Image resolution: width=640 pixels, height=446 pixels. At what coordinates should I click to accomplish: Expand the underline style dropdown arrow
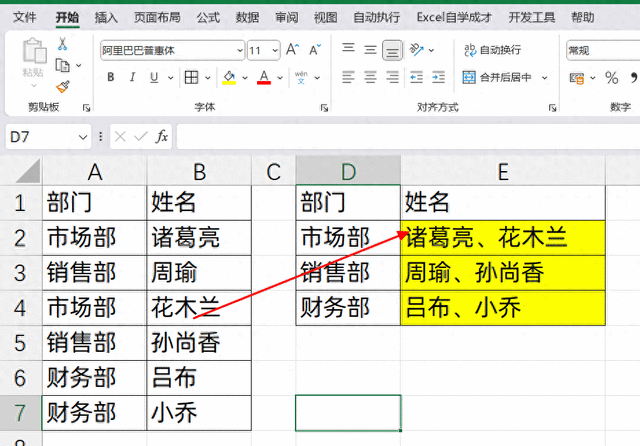(x=171, y=78)
